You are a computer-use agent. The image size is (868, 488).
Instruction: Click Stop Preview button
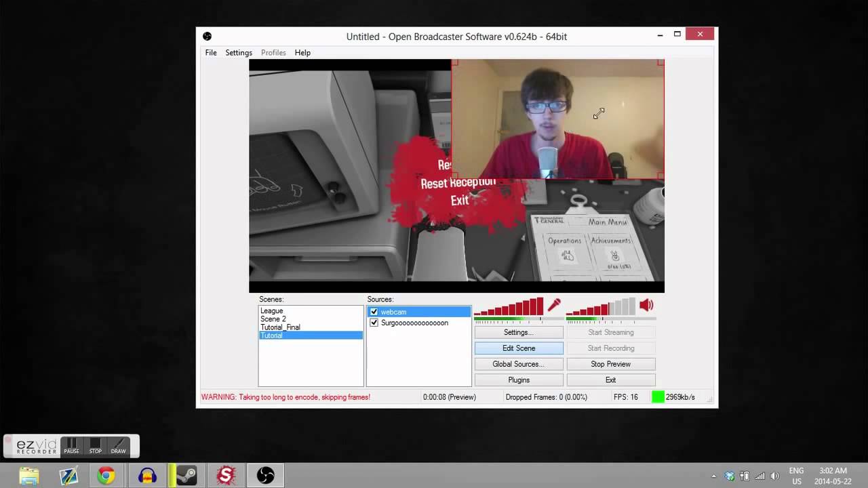point(611,364)
